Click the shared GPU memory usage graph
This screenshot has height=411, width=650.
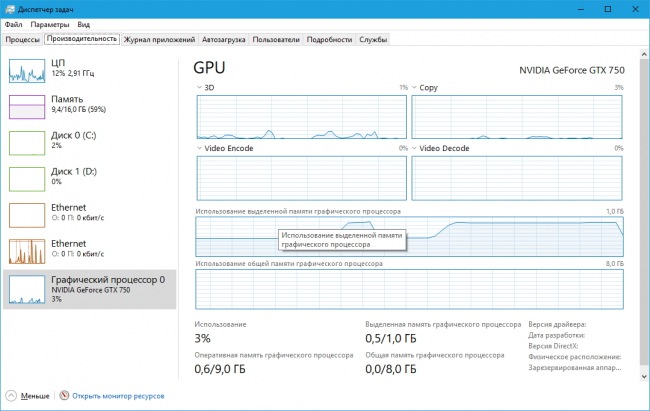409,289
